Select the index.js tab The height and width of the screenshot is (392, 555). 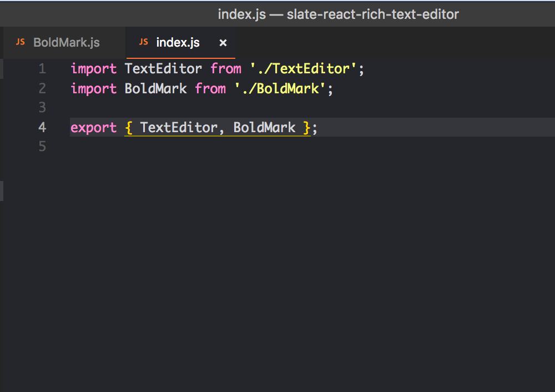(x=180, y=43)
